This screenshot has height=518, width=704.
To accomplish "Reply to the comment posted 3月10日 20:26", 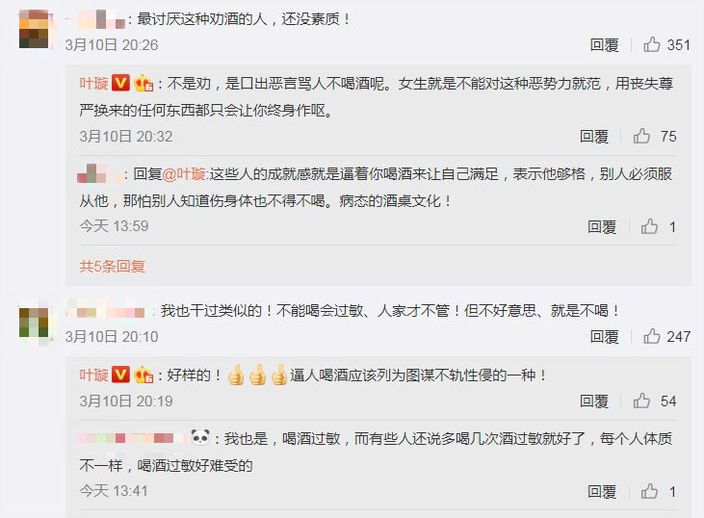I will (604, 45).
